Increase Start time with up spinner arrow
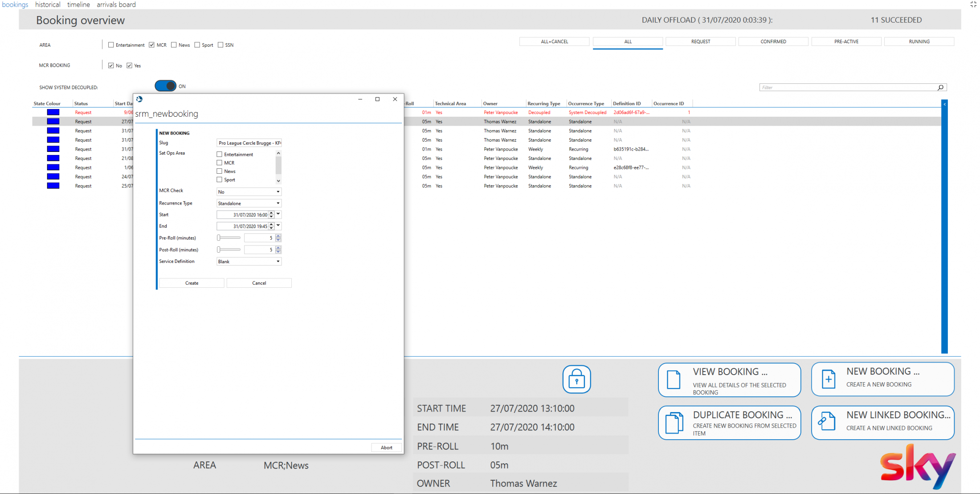This screenshot has height=494, width=980. pyautogui.click(x=271, y=213)
